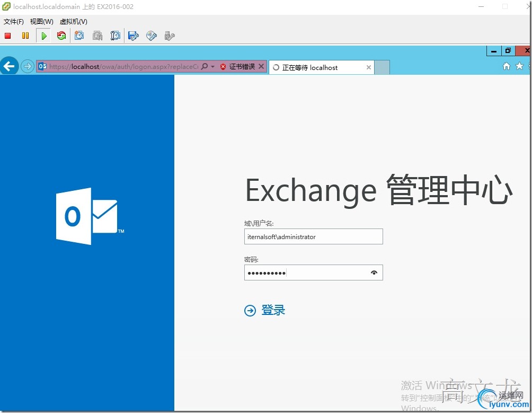Click the USB device connect icon
Viewport: 532px width, 413px height.
click(170, 36)
